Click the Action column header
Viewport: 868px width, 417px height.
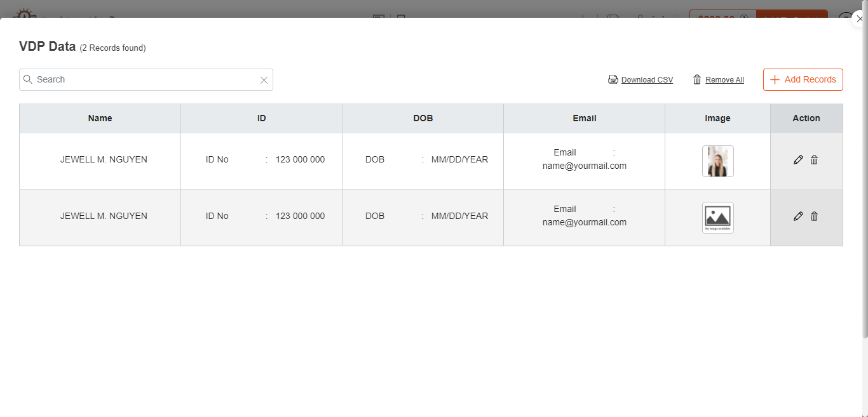pos(806,118)
